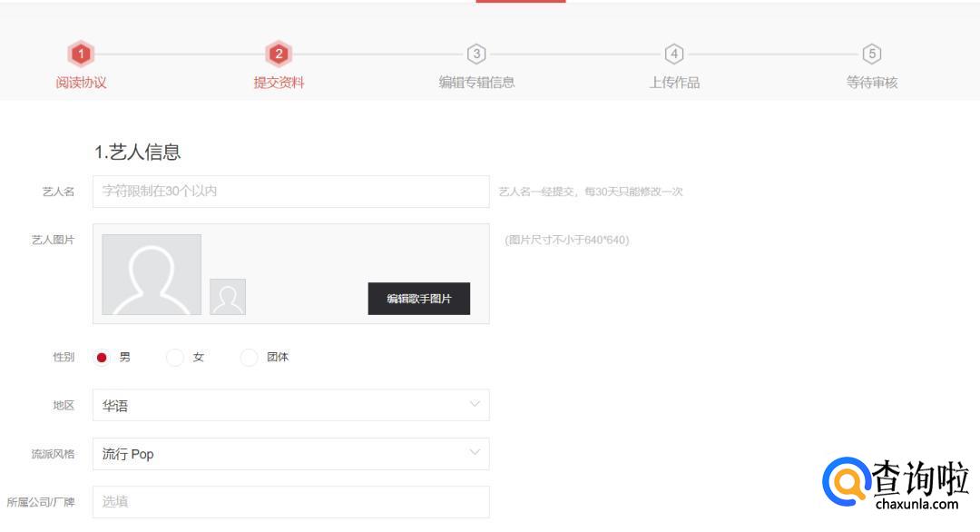Click the 艺人名 field label
This screenshot has width=980, height=532.
pos(58,192)
